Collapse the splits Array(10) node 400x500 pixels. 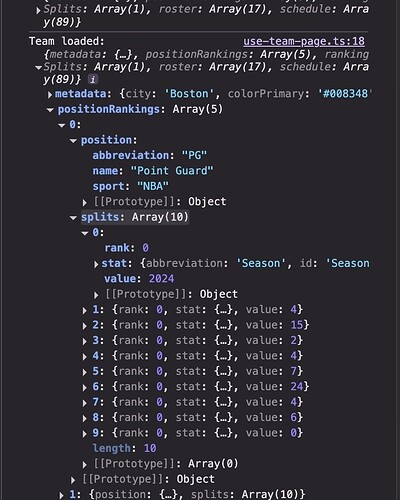[73, 218]
